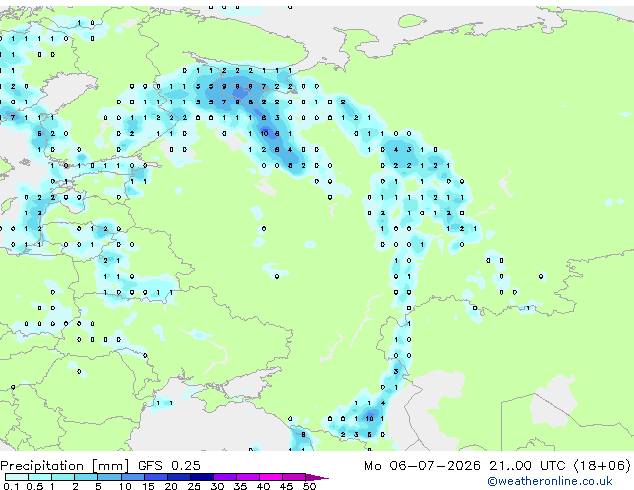Click the "25" legend scale label

tap(194, 486)
